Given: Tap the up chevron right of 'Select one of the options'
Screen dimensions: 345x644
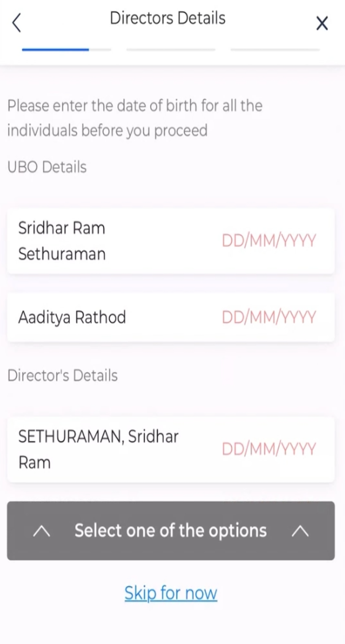Looking at the screenshot, I should pyautogui.click(x=300, y=531).
